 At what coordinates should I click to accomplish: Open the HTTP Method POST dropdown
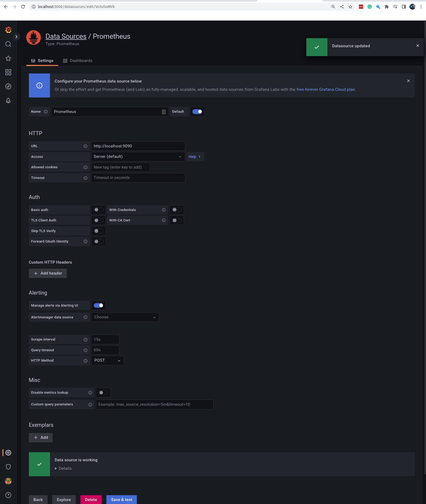pos(107,360)
